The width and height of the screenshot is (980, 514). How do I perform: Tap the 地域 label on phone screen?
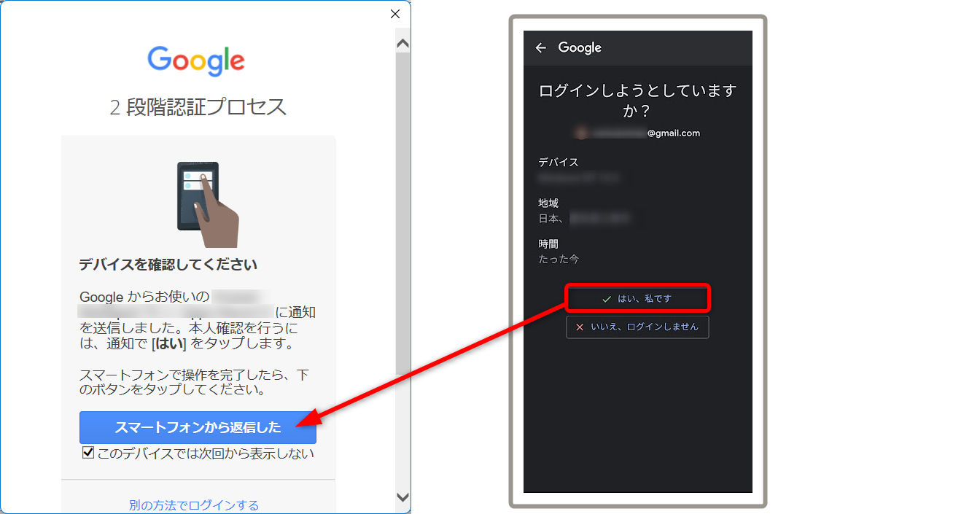pyautogui.click(x=548, y=203)
